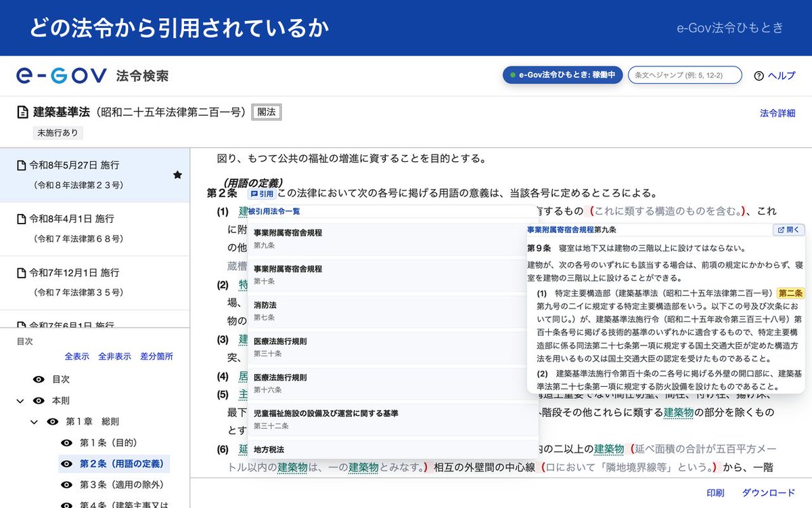Click the document icon beside 建築基準法 title
812x508 pixels.
23,112
